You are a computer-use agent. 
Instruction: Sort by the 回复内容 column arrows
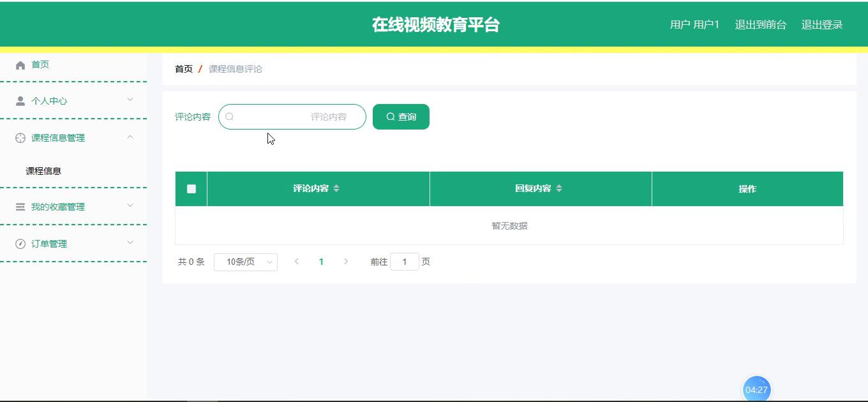coord(559,188)
